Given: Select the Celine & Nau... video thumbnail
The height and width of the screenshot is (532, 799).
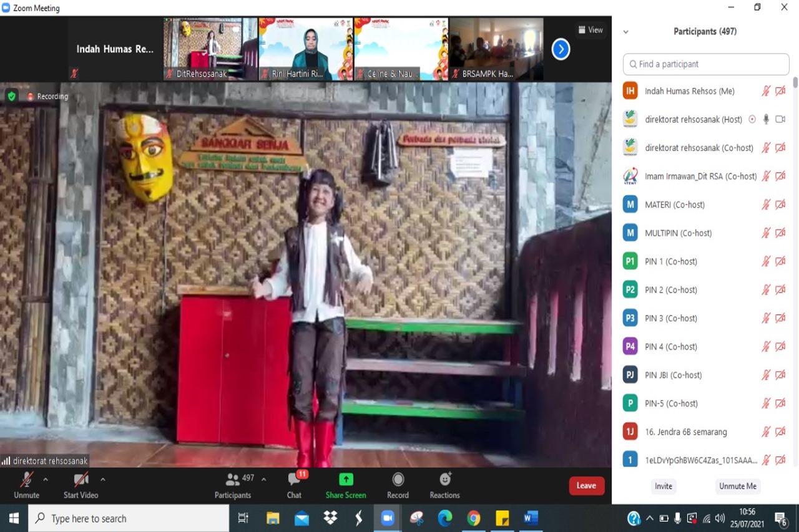Looking at the screenshot, I should click(x=401, y=49).
